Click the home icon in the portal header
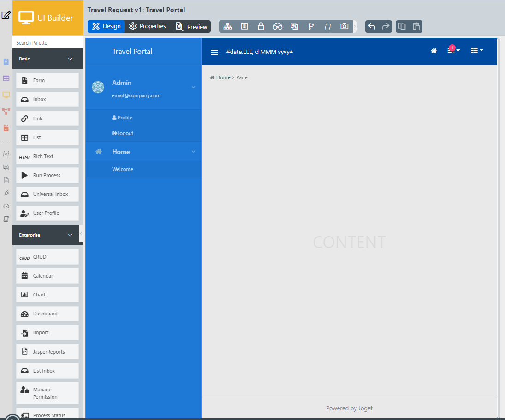The height and width of the screenshot is (420, 505). 434,51
